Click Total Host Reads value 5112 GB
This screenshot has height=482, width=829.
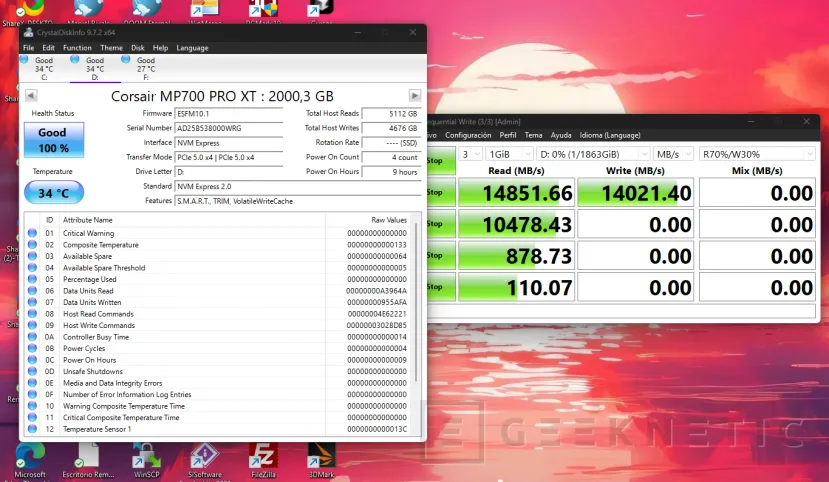coord(391,114)
